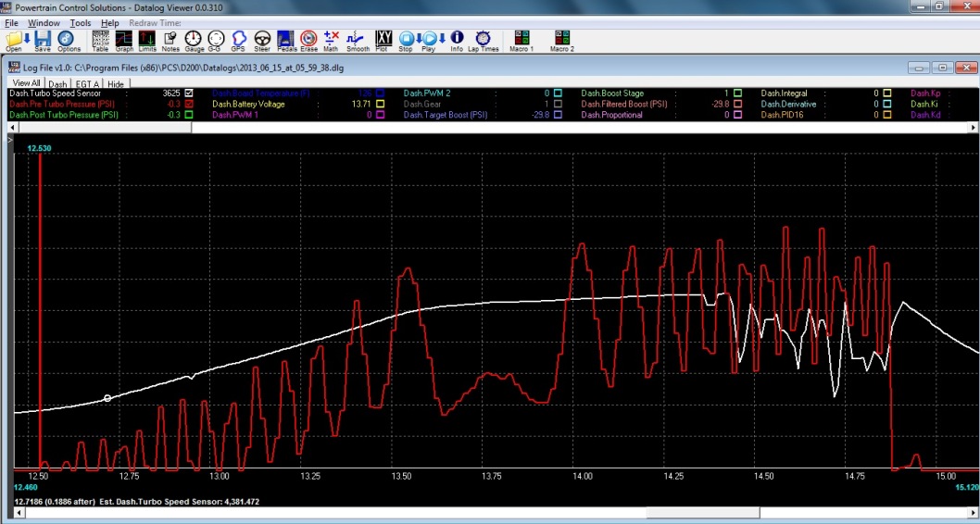Expand the arrow next to Open

27,39
